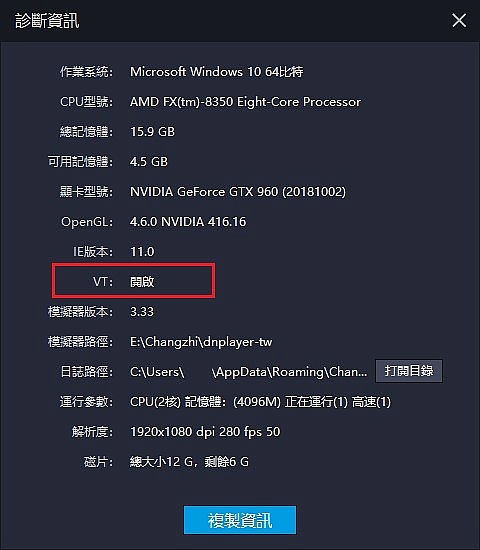This screenshot has width=480, height=550.
Task: Click the 診斷資訊 title text
Action: click(x=47, y=21)
